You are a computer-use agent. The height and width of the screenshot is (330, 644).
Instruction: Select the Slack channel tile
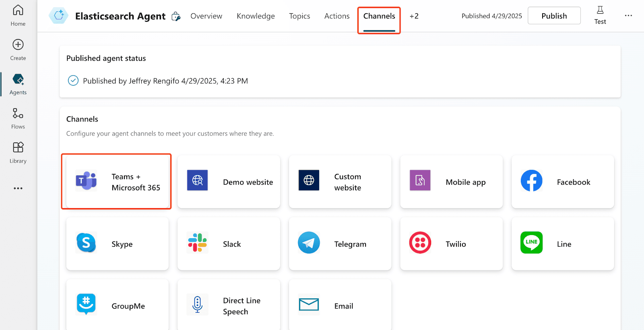[x=229, y=244]
